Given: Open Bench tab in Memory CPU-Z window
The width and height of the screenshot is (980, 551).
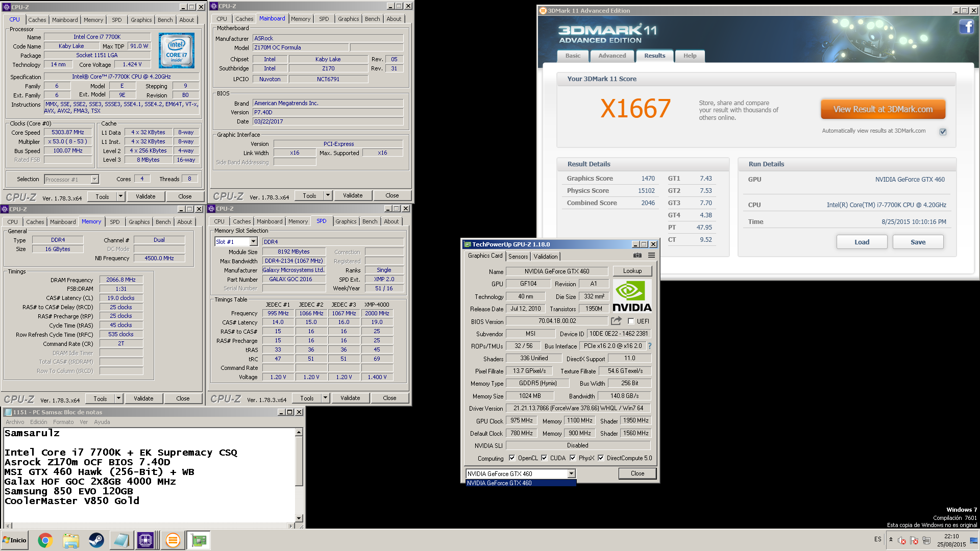Looking at the screenshot, I should [163, 222].
